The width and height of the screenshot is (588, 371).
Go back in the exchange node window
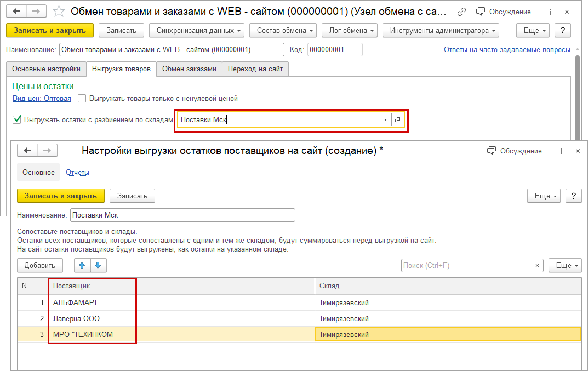coord(16,12)
